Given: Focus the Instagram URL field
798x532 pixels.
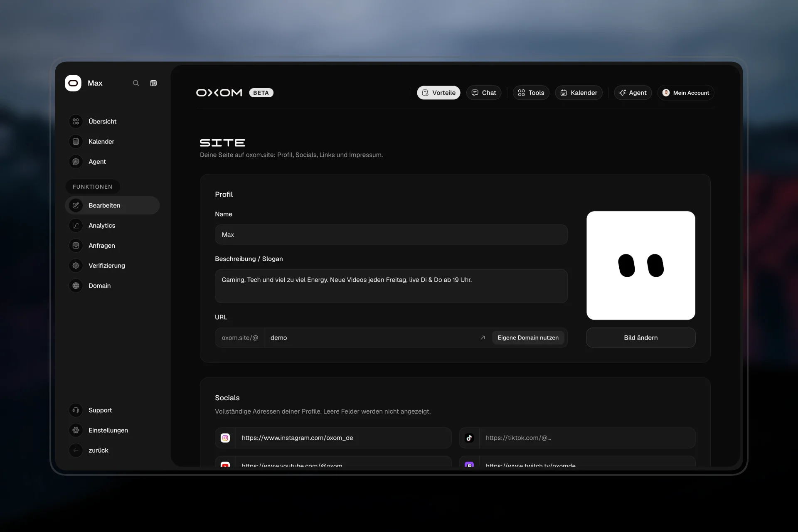Looking at the screenshot, I should click(343, 438).
